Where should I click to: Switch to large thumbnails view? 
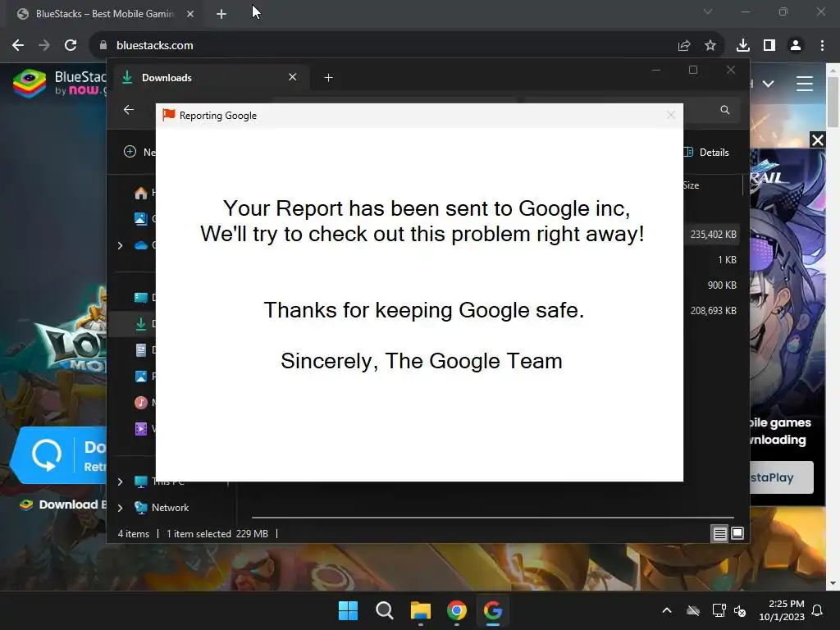737,533
